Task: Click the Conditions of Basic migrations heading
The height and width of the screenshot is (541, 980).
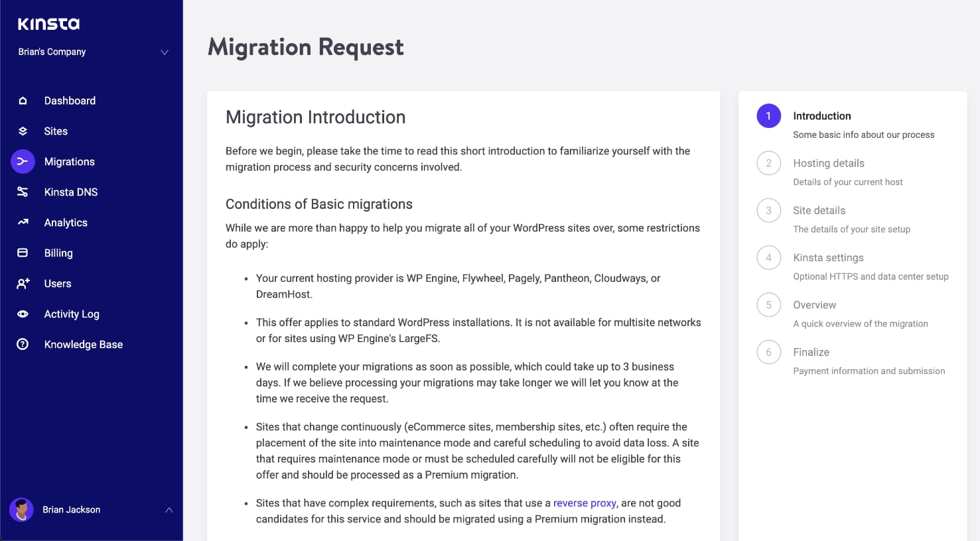Action: pyautogui.click(x=319, y=204)
